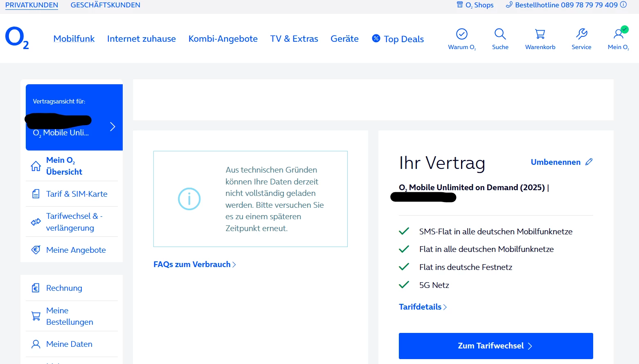Click the O2 Shops store icon

(x=460, y=5)
